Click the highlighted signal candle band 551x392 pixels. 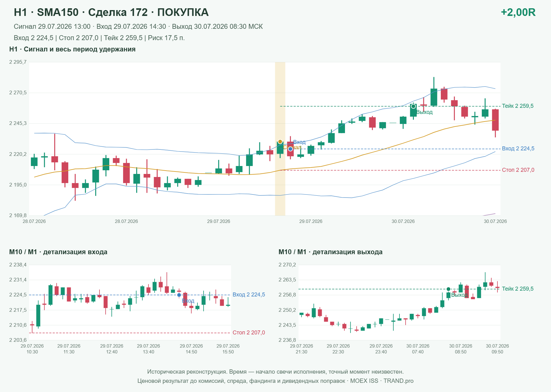[280, 139]
